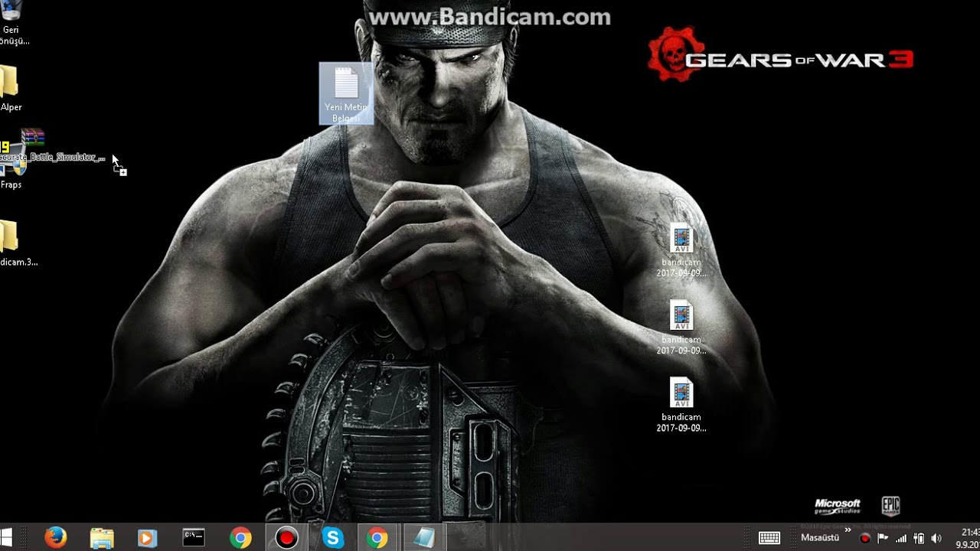The height and width of the screenshot is (551, 980).
Task: Open the network signal tray icon
Action: coord(901,539)
